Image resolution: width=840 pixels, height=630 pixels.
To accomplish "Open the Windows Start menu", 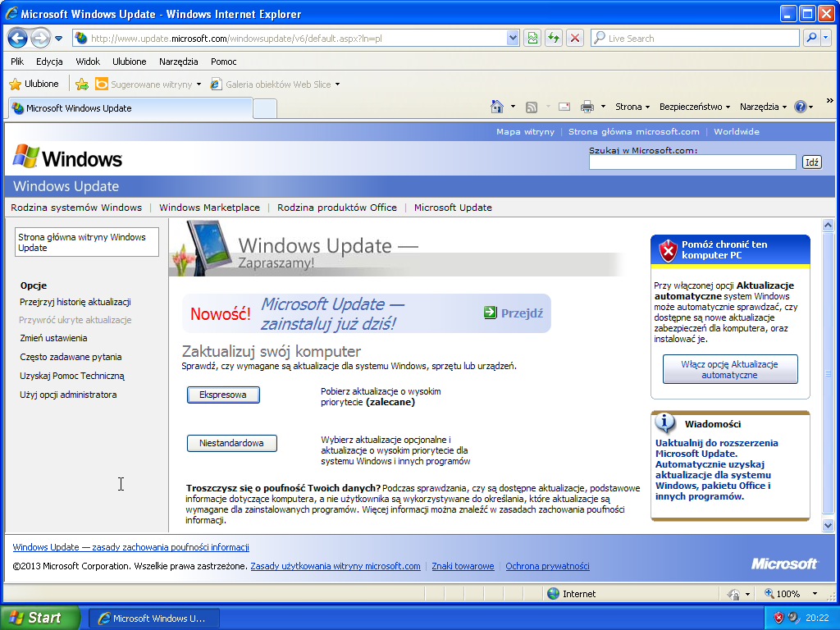I will click(x=40, y=618).
